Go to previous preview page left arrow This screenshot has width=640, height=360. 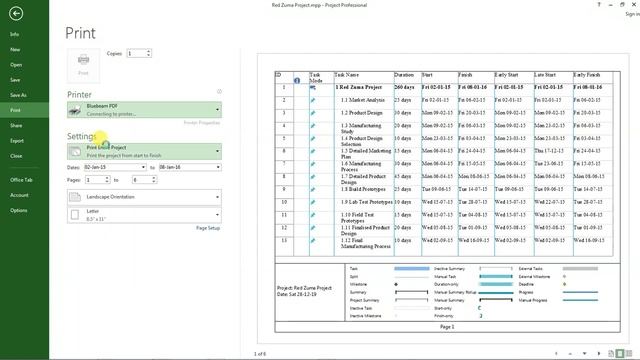coord(556,353)
